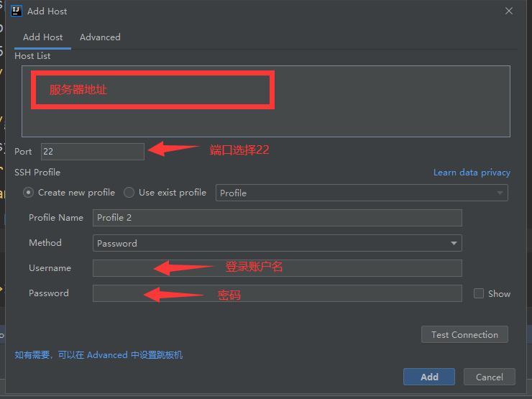Click the Profile Name field with Profile 2
This screenshot has width=532, height=399.
tap(278, 218)
